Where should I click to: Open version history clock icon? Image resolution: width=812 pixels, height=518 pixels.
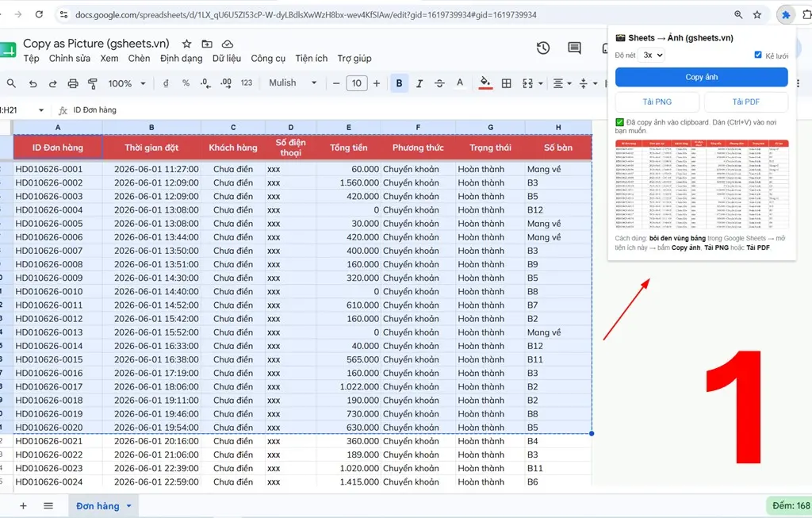tap(542, 48)
